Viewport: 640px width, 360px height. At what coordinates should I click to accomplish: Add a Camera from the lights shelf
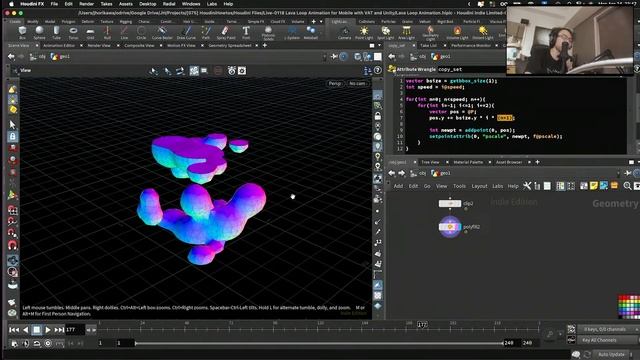[344, 32]
